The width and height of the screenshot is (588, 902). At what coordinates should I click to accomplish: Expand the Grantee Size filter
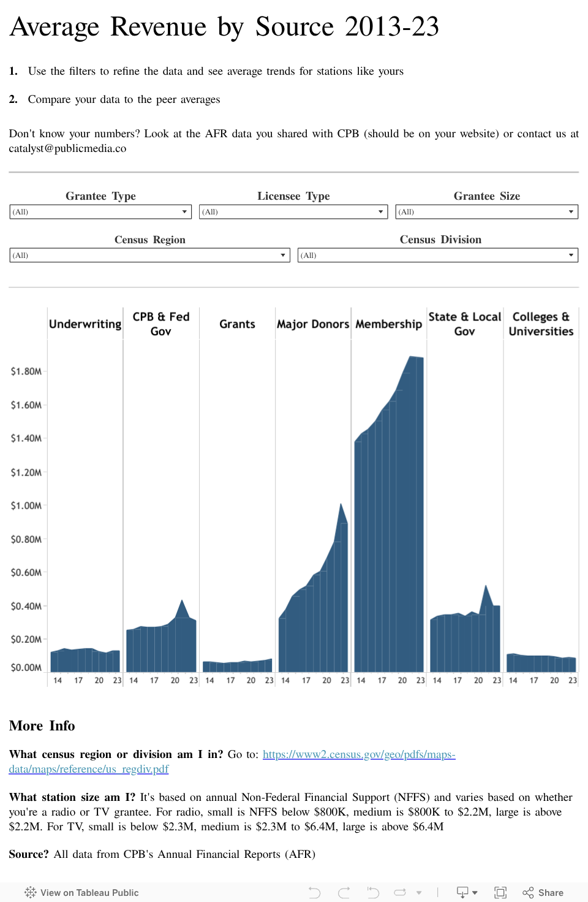click(487, 212)
